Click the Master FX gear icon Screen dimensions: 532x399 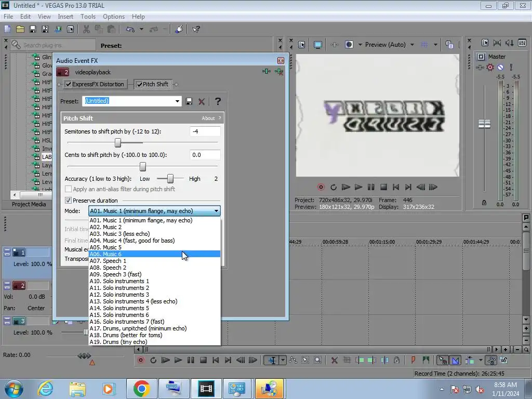click(490, 67)
